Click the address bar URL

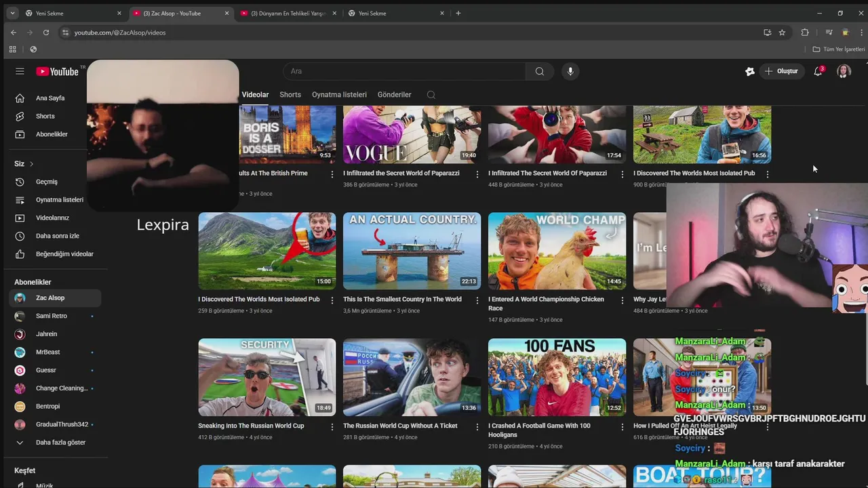point(119,33)
